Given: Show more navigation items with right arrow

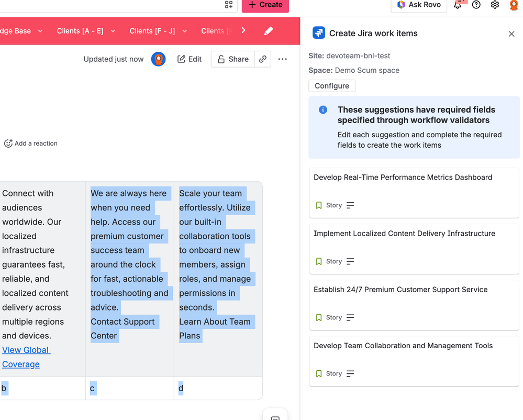Looking at the screenshot, I should (243, 30).
